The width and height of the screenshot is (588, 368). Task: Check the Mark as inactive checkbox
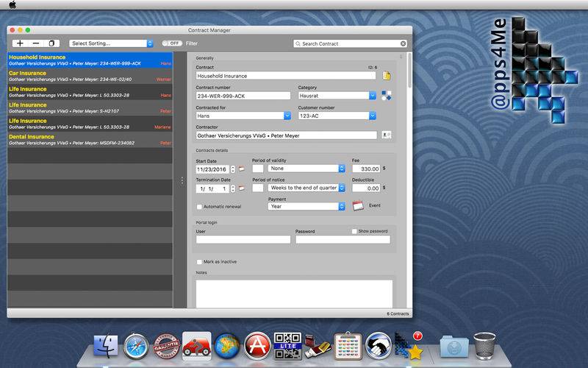click(199, 262)
